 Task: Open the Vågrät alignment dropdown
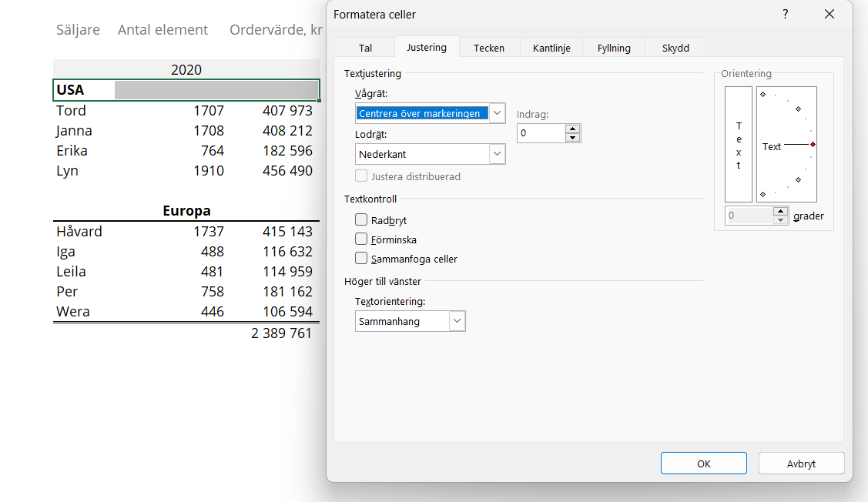497,113
